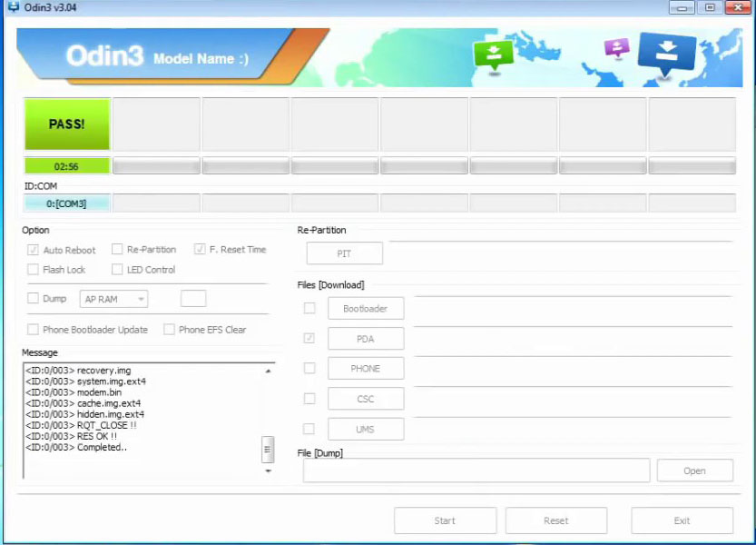Select the Completed.. log line
This screenshot has height=545, width=756.
(76, 447)
